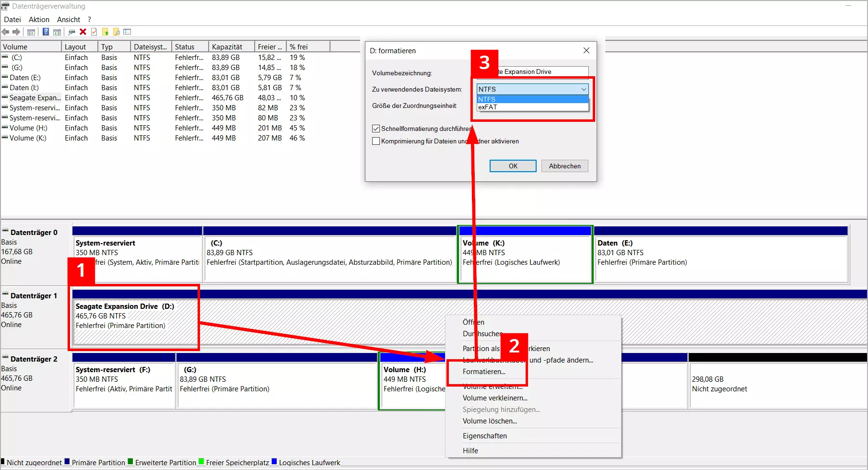The height and width of the screenshot is (470, 868).
Task: Enable Schnellformatierung durchführen checkbox
Action: pyautogui.click(x=376, y=129)
